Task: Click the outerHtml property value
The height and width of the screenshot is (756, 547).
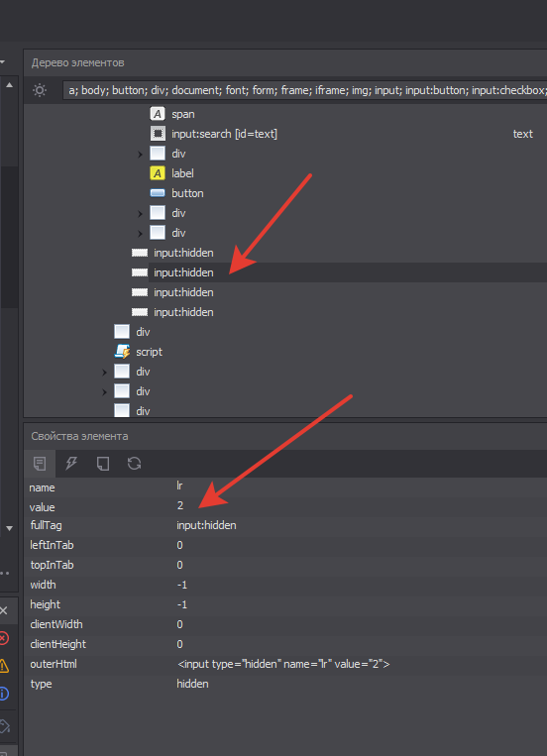Action: point(283,665)
